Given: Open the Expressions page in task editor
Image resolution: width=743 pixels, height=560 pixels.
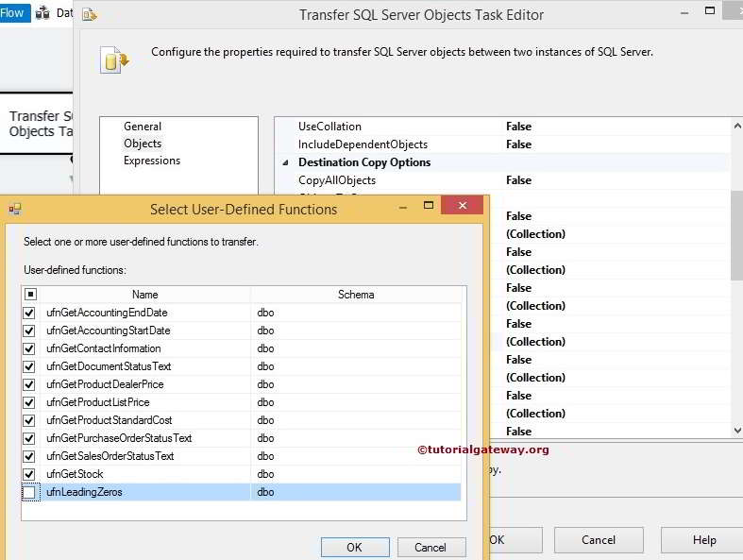Looking at the screenshot, I should [152, 161].
